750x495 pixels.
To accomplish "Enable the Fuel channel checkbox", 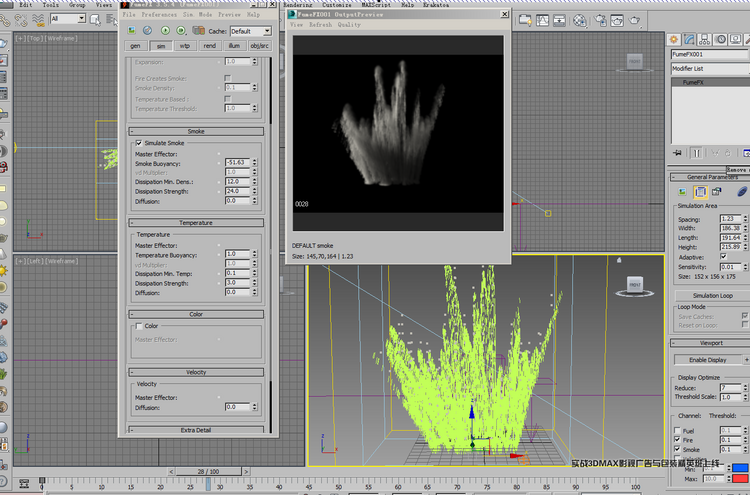I will click(677, 430).
